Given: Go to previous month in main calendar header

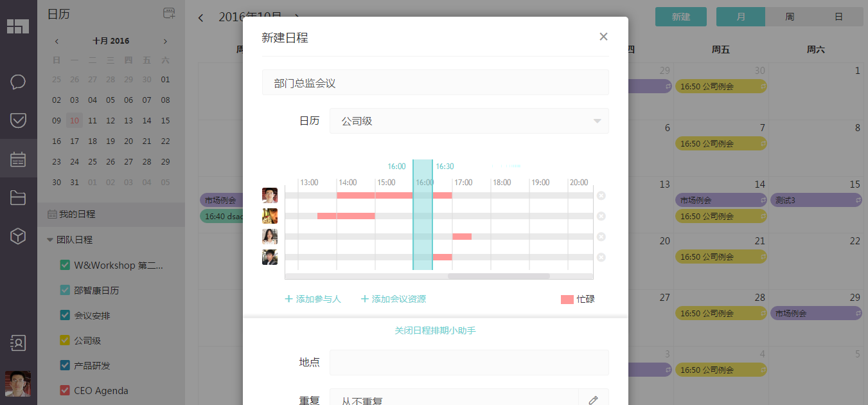Looking at the screenshot, I should pyautogui.click(x=200, y=17).
